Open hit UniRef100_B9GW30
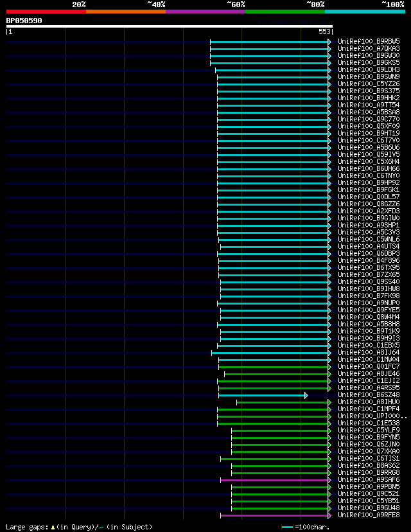This screenshot has height=532, width=411. tap(369, 55)
